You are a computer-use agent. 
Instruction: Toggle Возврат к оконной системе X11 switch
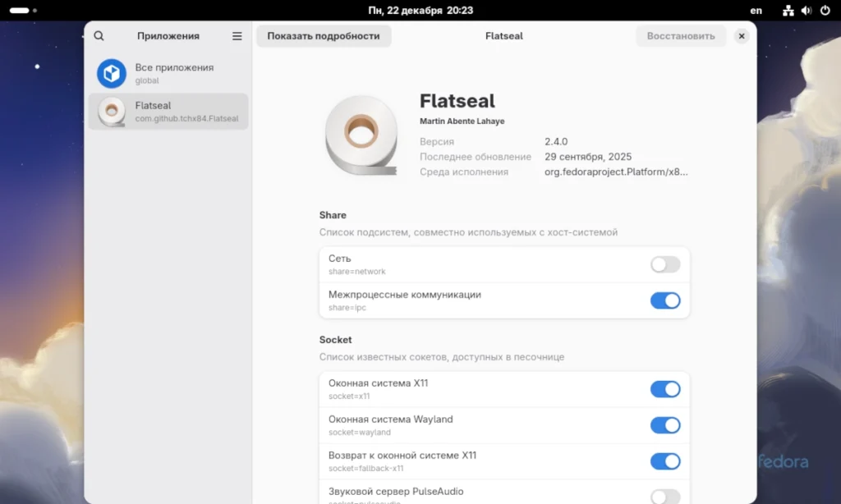(665, 461)
